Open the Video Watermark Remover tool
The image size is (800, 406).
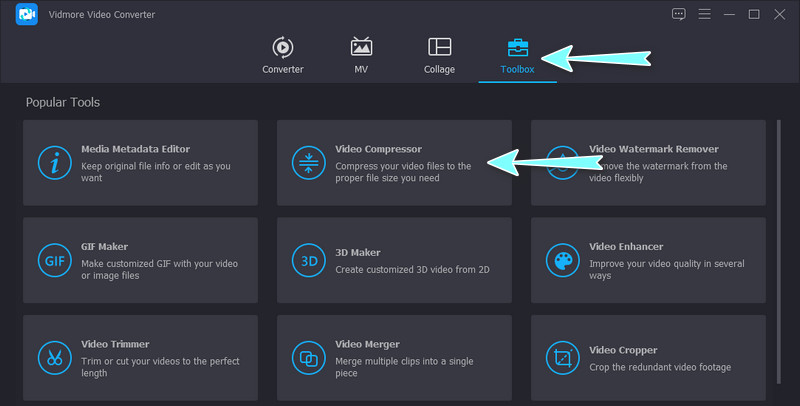click(654, 149)
